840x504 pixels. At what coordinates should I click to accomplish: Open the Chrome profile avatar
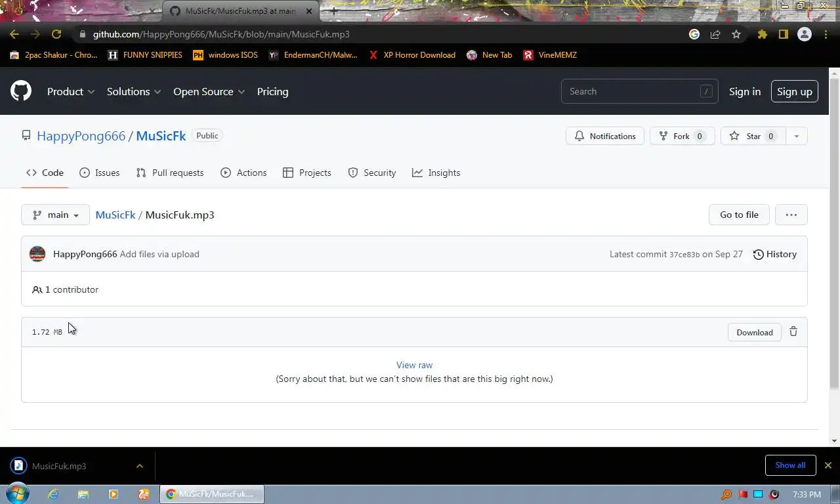pos(805,34)
